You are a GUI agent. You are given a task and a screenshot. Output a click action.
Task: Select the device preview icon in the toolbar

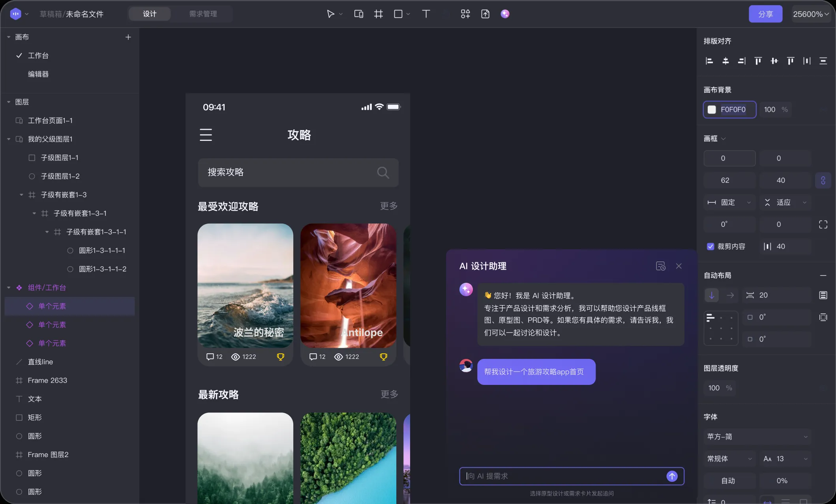pyautogui.click(x=358, y=14)
